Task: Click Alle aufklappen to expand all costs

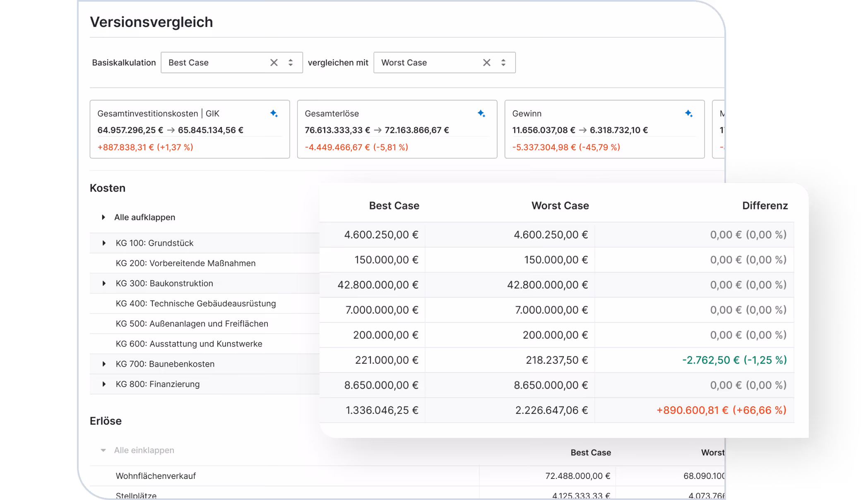Action: coord(144,217)
